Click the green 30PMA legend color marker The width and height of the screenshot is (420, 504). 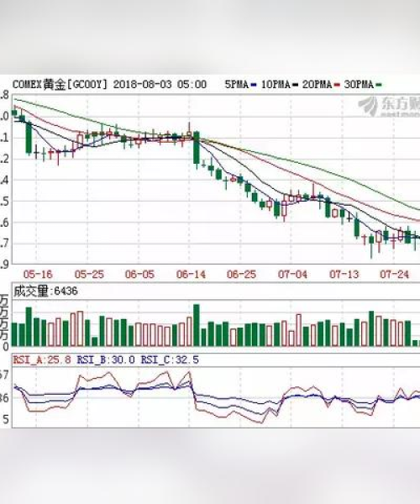(x=379, y=85)
